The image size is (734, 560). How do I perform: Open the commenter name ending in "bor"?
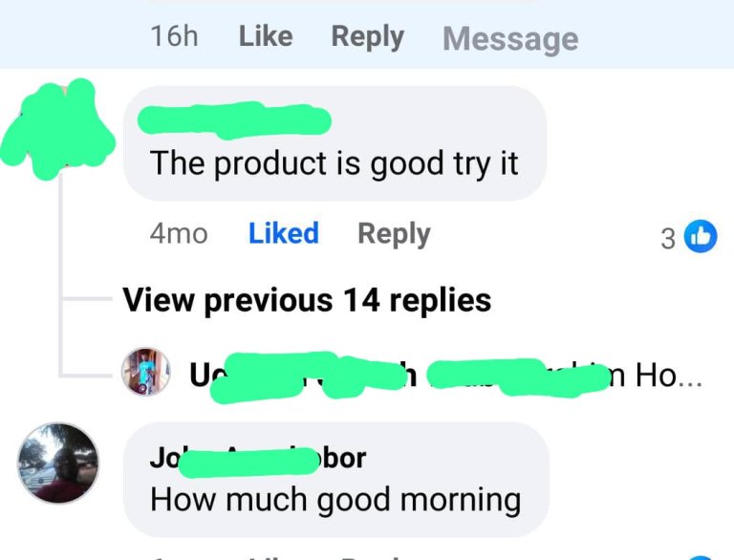(258, 459)
